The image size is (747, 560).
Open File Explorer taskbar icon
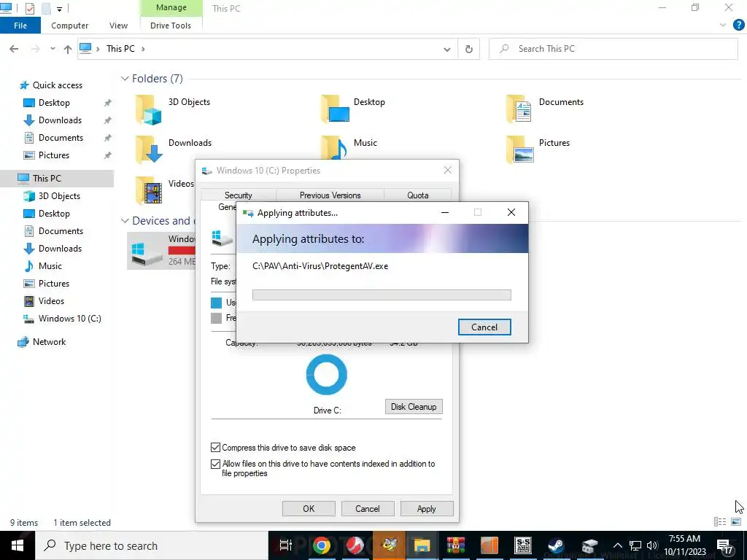coord(422,545)
